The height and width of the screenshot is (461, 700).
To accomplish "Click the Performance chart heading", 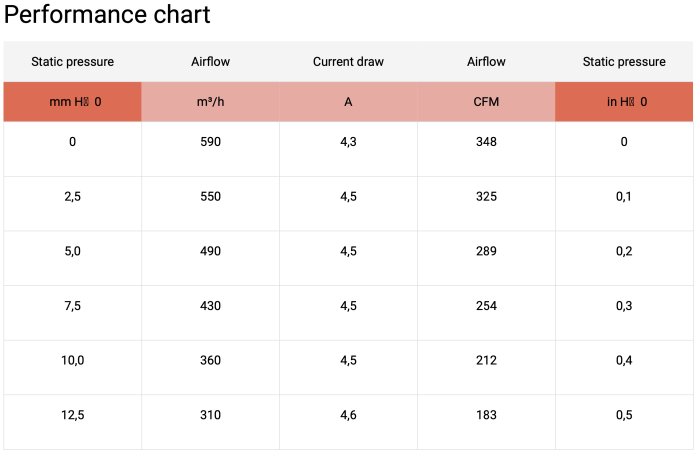I will tap(108, 16).
